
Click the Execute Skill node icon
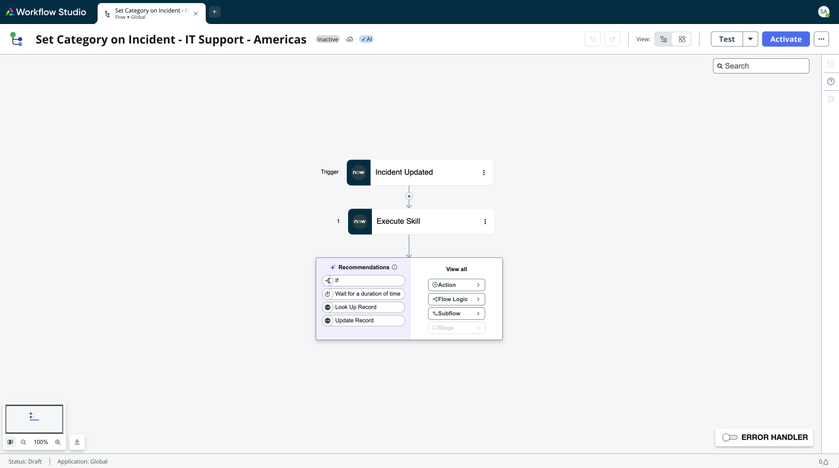coord(360,221)
